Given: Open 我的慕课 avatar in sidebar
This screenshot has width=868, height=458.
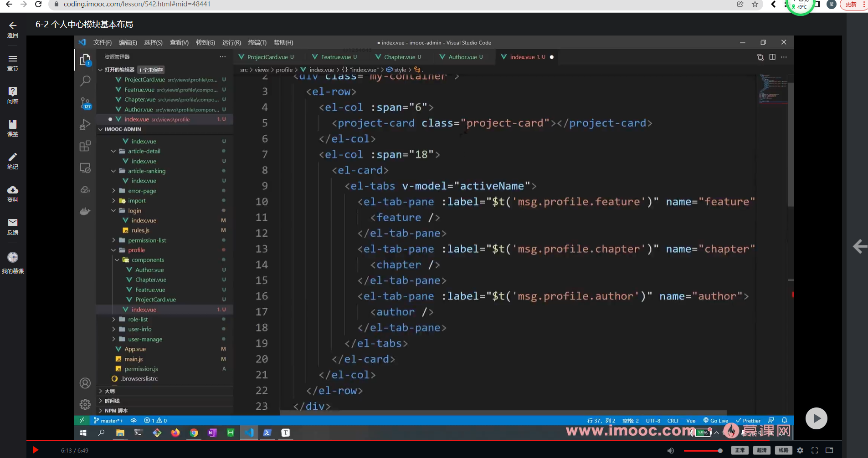Looking at the screenshot, I should [x=13, y=263].
